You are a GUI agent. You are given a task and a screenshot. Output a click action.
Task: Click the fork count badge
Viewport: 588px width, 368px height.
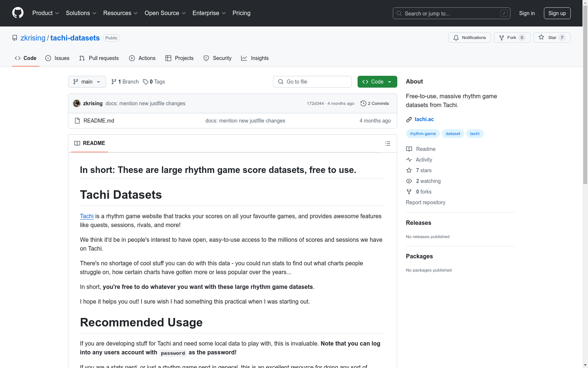coord(522,38)
